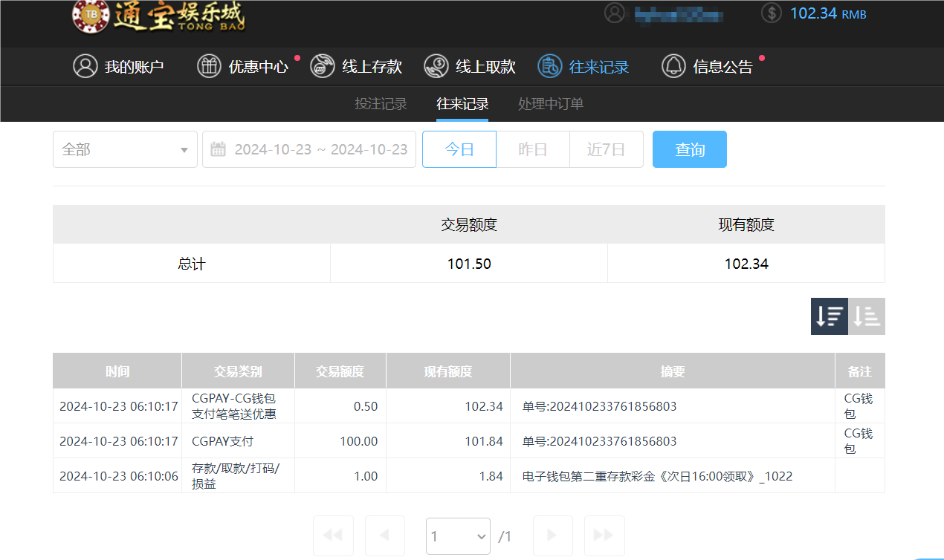Image resolution: width=944 pixels, height=560 pixels.
Task: Open the page number selector in pagination
Action: coord(458,535)
